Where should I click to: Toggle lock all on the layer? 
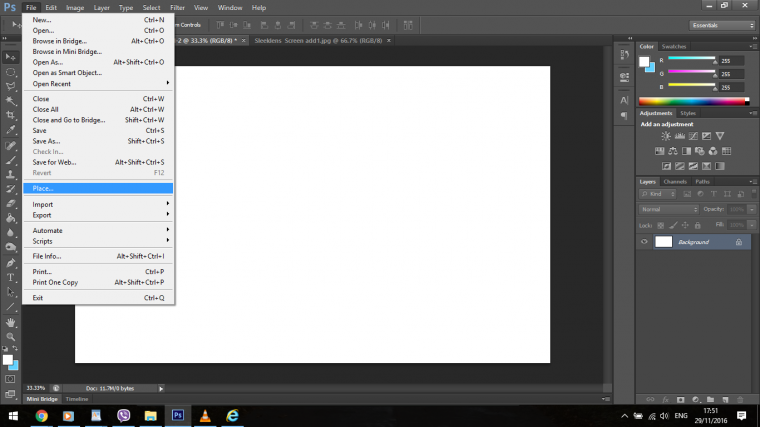[x=697, y=225]
